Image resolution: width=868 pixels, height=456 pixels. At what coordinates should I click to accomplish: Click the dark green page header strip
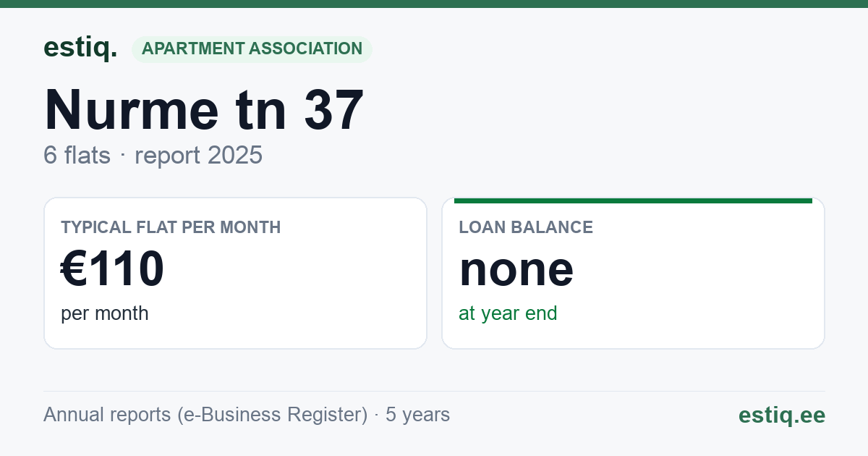(434, 4)
